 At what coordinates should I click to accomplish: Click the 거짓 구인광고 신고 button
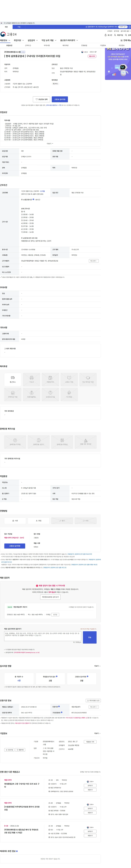(93, 700)
